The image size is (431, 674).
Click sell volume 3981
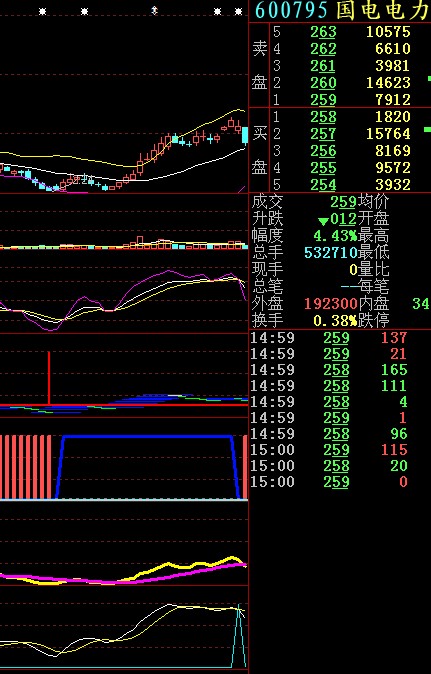click(393, 66)
